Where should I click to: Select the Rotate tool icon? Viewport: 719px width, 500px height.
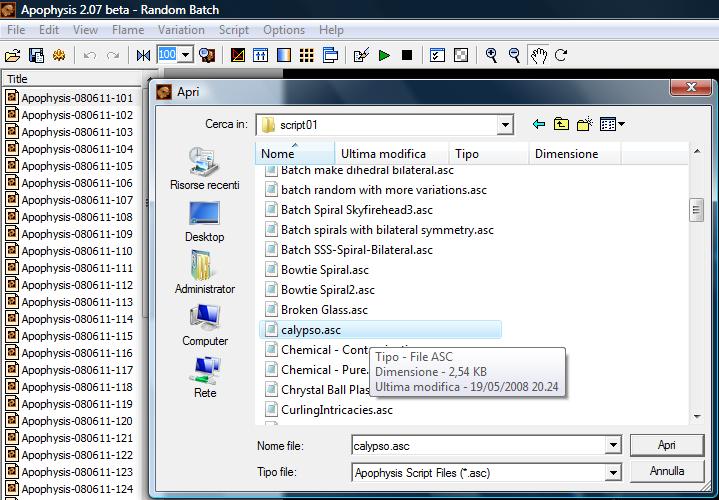[x=561, y=56]
